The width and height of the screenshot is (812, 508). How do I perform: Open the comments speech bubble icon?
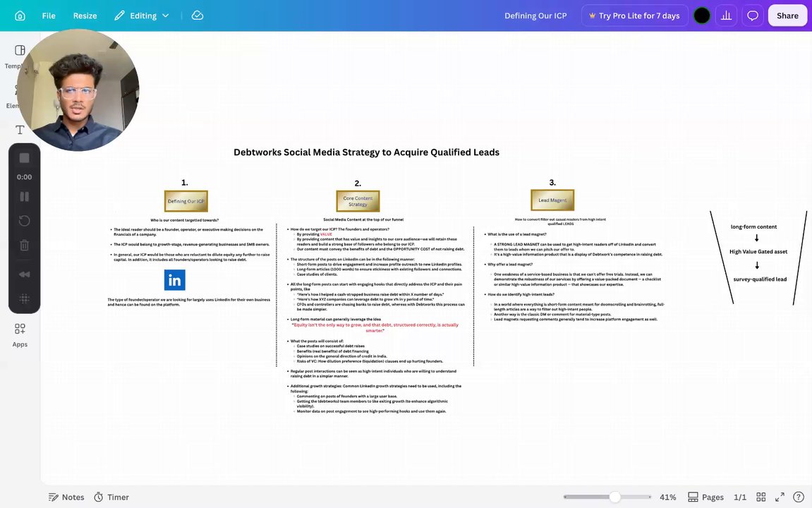tap(753, 16)
